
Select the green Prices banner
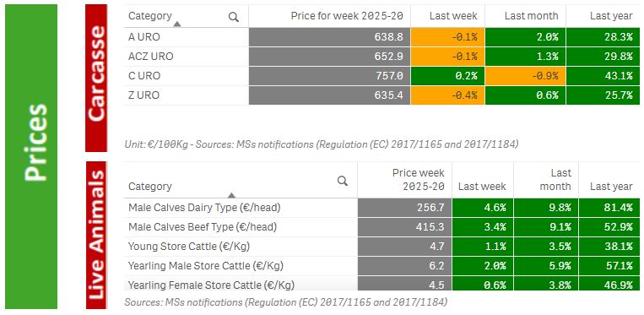(31, 156)
